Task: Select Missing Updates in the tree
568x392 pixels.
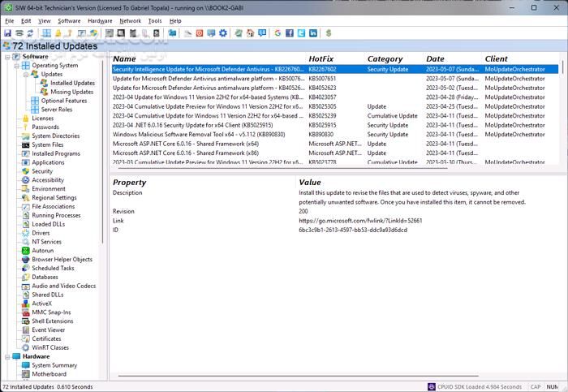Action: (71, 92)
